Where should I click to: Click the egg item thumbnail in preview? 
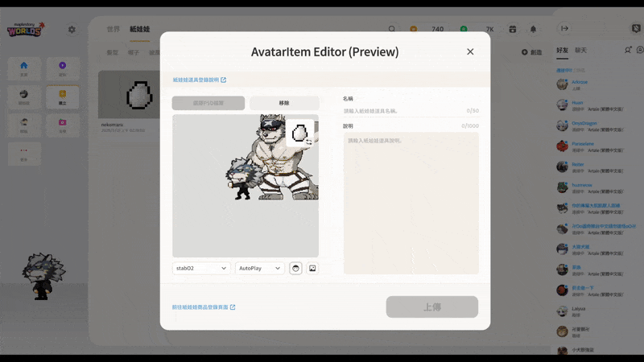click(300, 133)
